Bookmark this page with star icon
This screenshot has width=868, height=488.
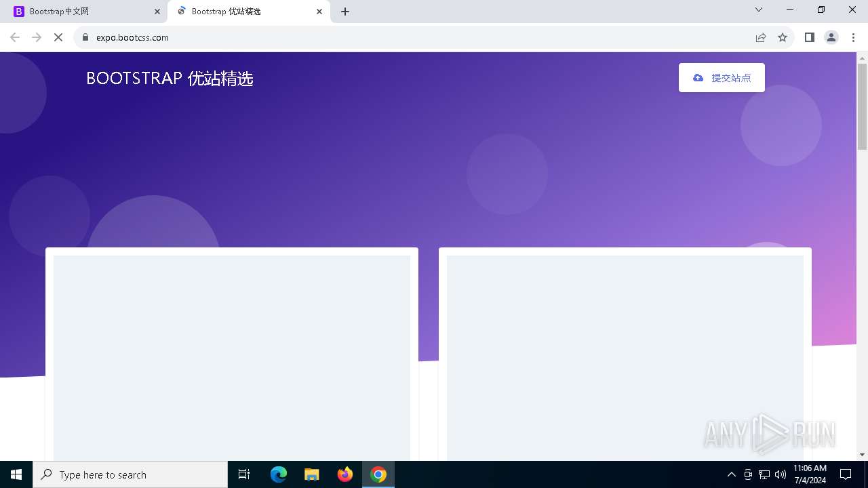tap(783, 37)
